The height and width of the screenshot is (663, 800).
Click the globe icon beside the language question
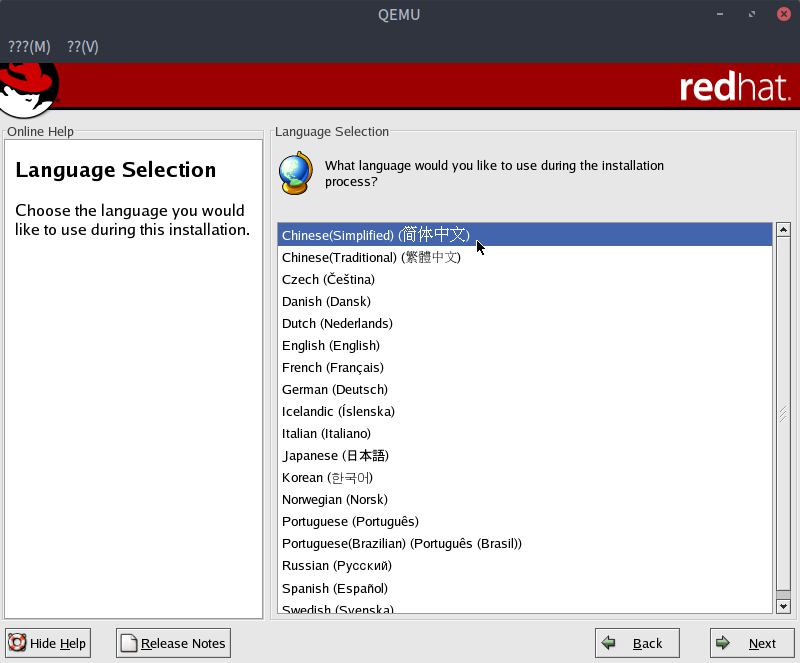[295, 173]
